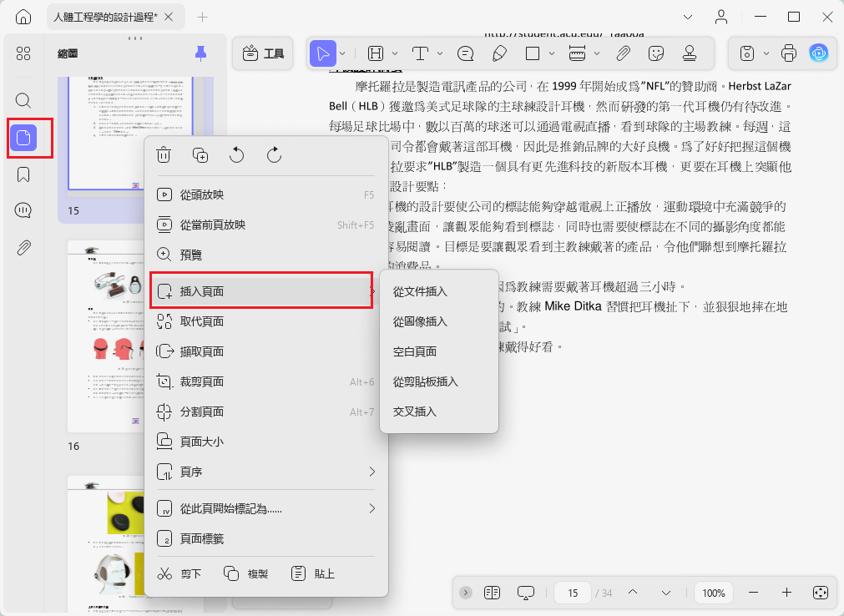The image size is (844, 616).
Task: Select 頁面標籤 menu item
Action: click(266, 538)
